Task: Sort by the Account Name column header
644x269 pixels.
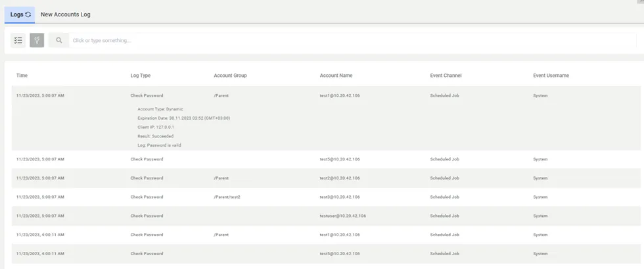Action: coord(336,76)
